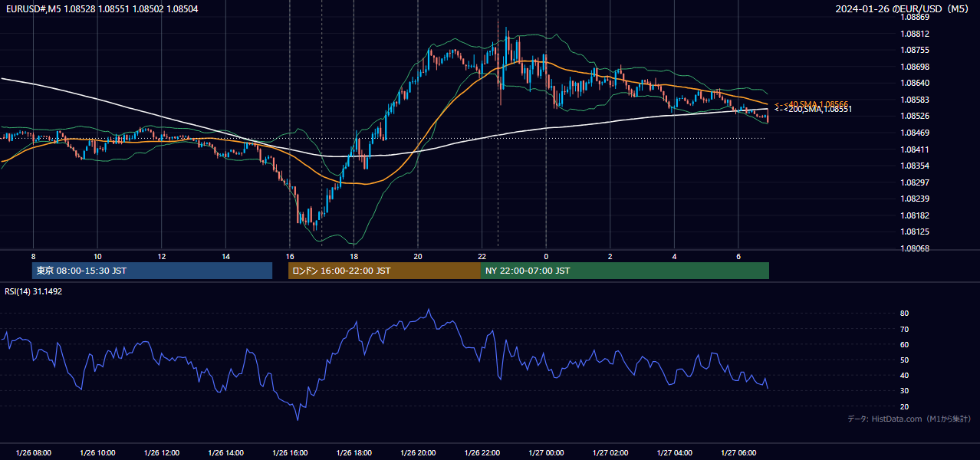Click price axis value 1.08812
Viewport: 980px width, 460px height.
coord(916,34)
